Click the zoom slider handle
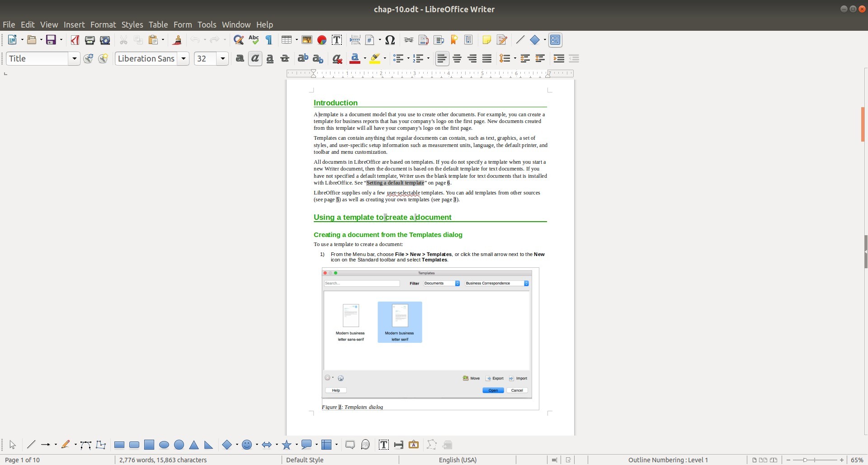Viewport: 868px width, 465px height. (x=805, y=460)
